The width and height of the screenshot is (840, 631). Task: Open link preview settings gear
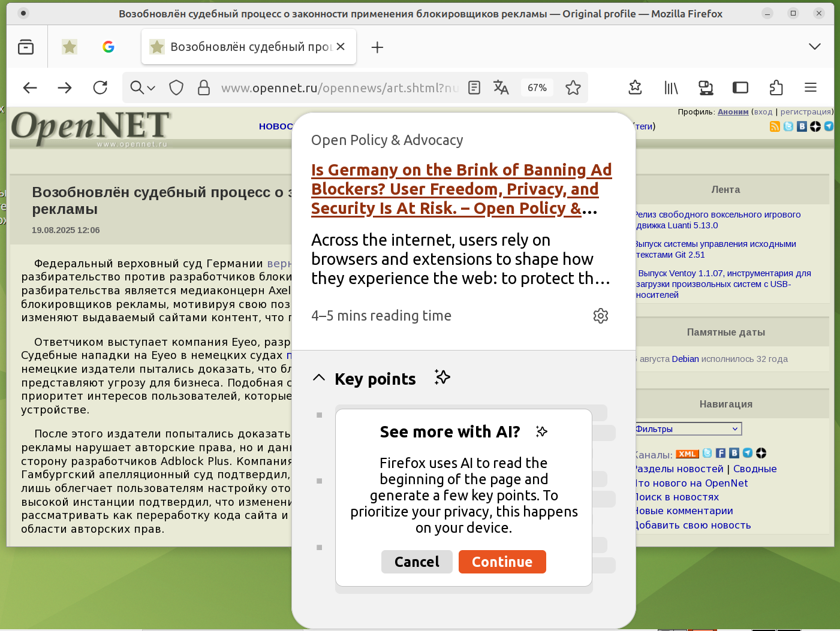click(x=600, y=316)
